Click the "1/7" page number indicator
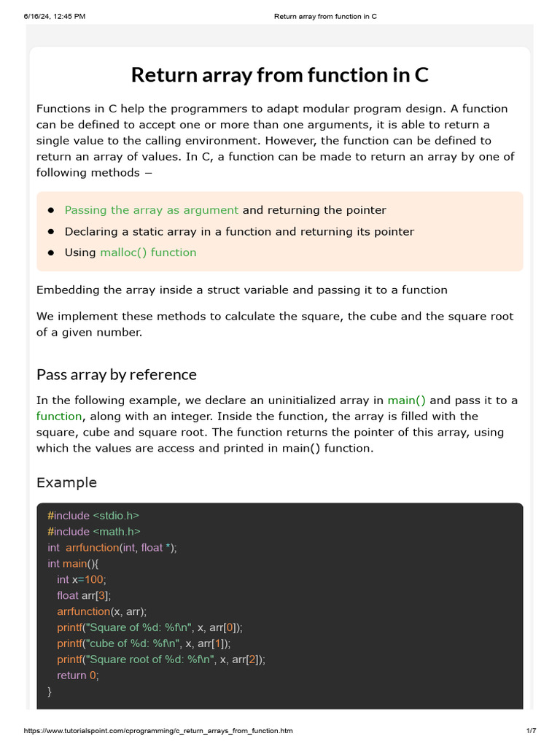Viewport: 560px width, 747px height. click(531, 731)
